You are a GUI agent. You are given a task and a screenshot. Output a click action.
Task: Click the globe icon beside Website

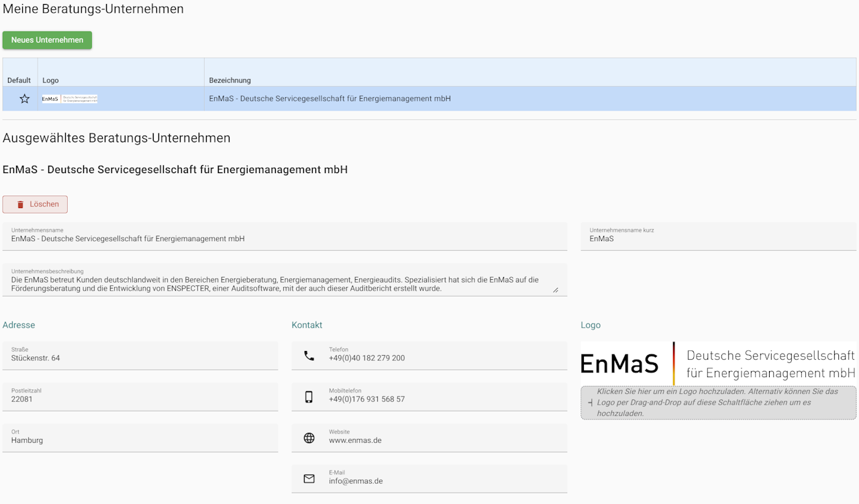tap(309, 438)
